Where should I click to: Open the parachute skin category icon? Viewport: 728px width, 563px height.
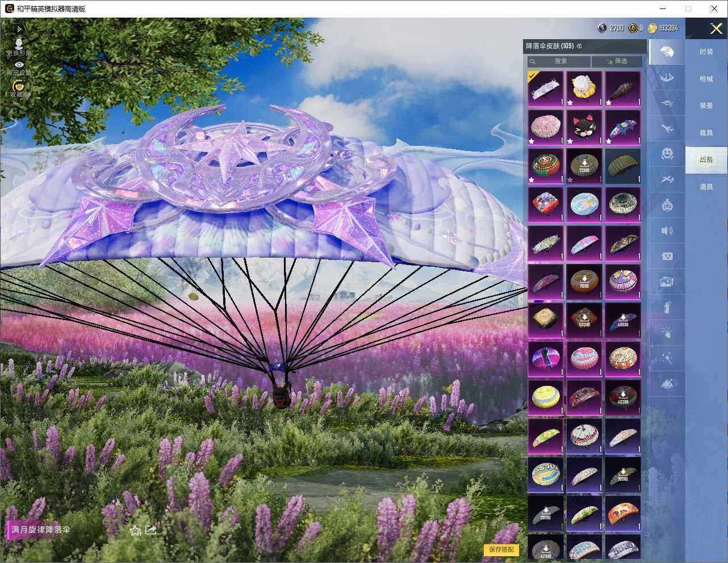tap(667, 52)
